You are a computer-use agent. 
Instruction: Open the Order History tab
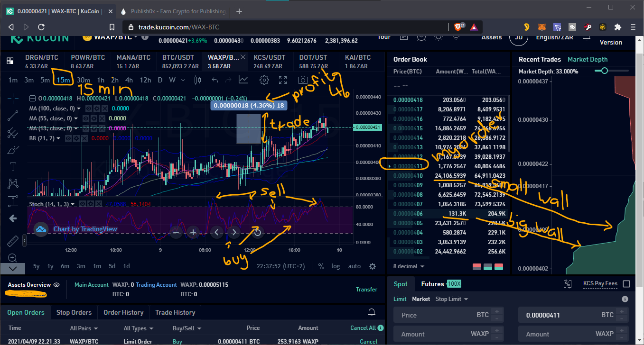[x=123, y=312]
